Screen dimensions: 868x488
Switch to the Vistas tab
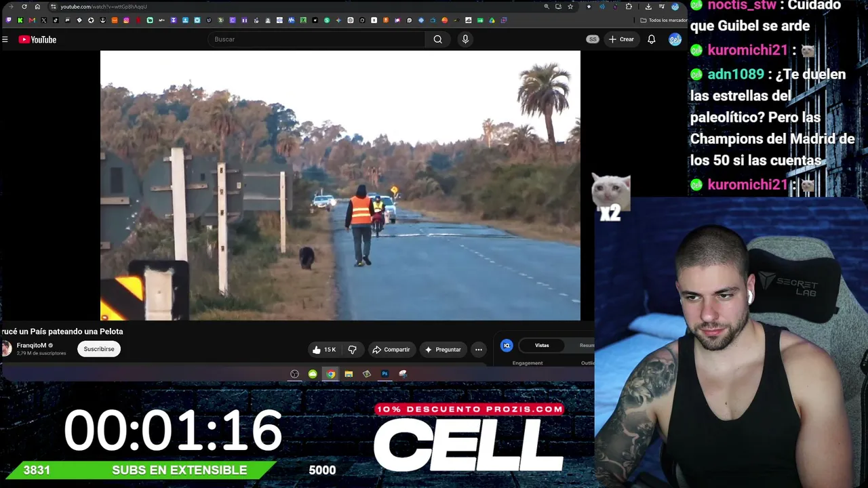(542, 346)
